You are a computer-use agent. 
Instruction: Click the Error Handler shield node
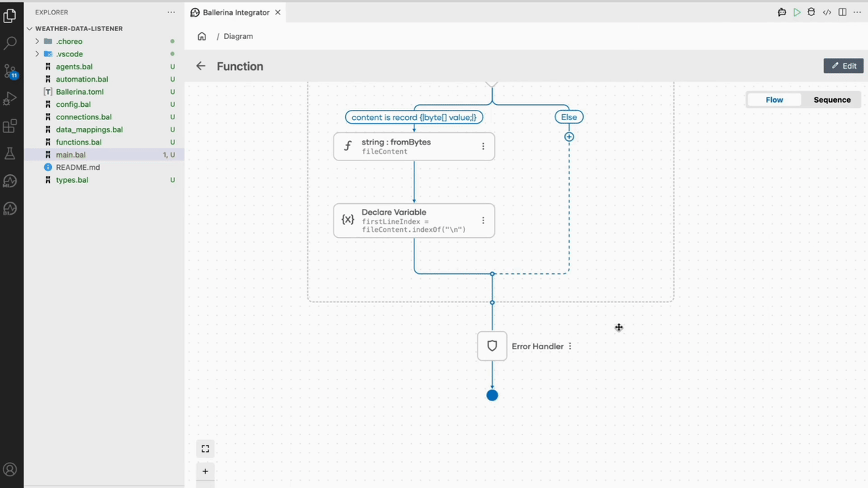coord(492,346)
